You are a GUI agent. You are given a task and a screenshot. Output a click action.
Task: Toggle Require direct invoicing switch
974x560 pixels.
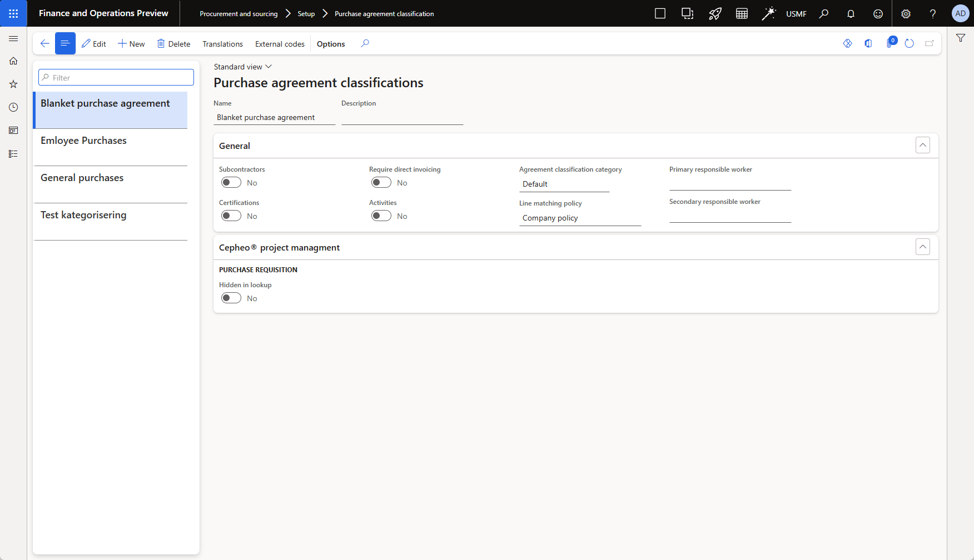tap(381, 183)
